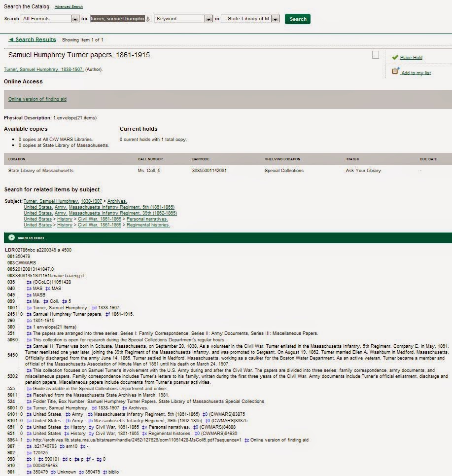Open the All Formats dropdown

click(x=50, y=19)
